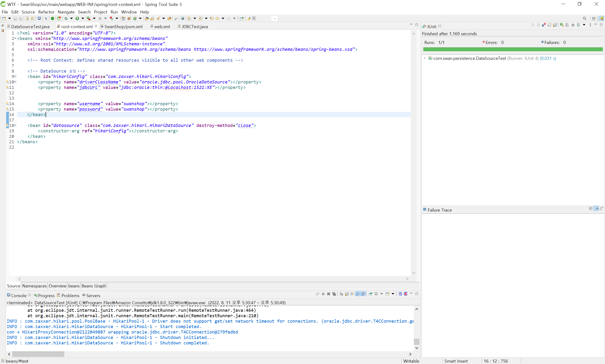
Task: Toggle Show Failures Only in JUnit
Action: point(544,25)
